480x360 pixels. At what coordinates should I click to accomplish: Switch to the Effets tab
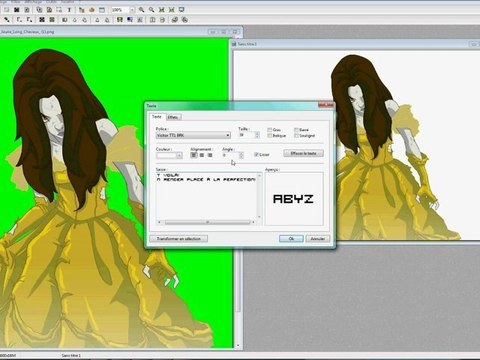(173, 117)
